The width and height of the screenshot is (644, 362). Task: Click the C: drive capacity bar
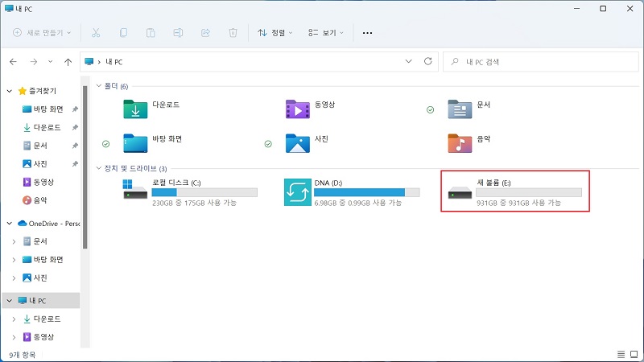point(204,192)
